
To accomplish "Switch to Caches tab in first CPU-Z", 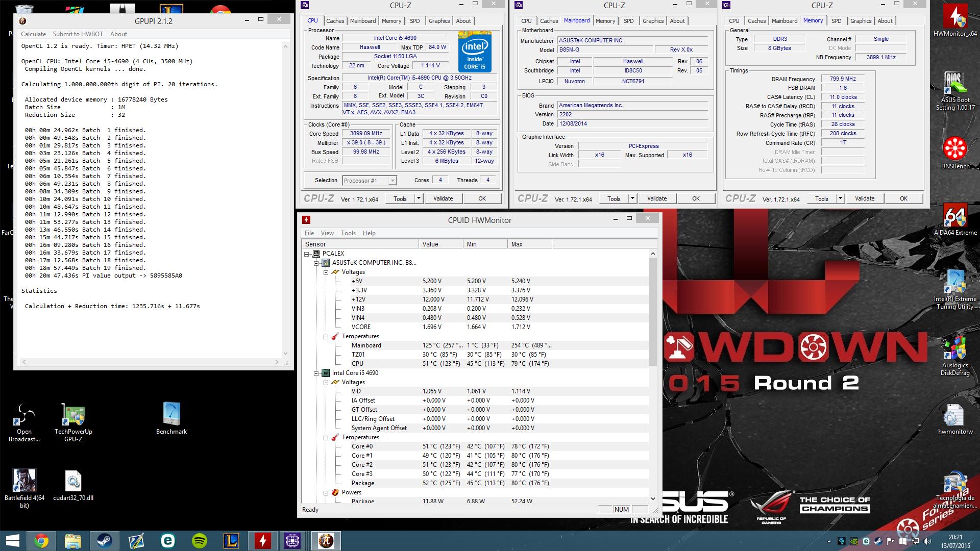I will 335,21.
